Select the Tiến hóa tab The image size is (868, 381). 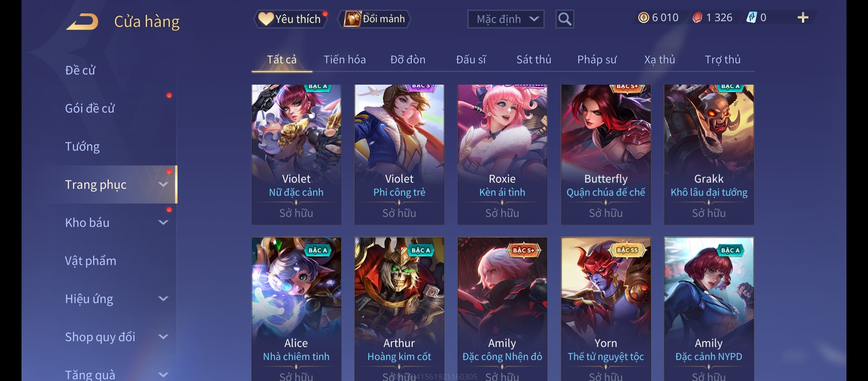(345, 60)
